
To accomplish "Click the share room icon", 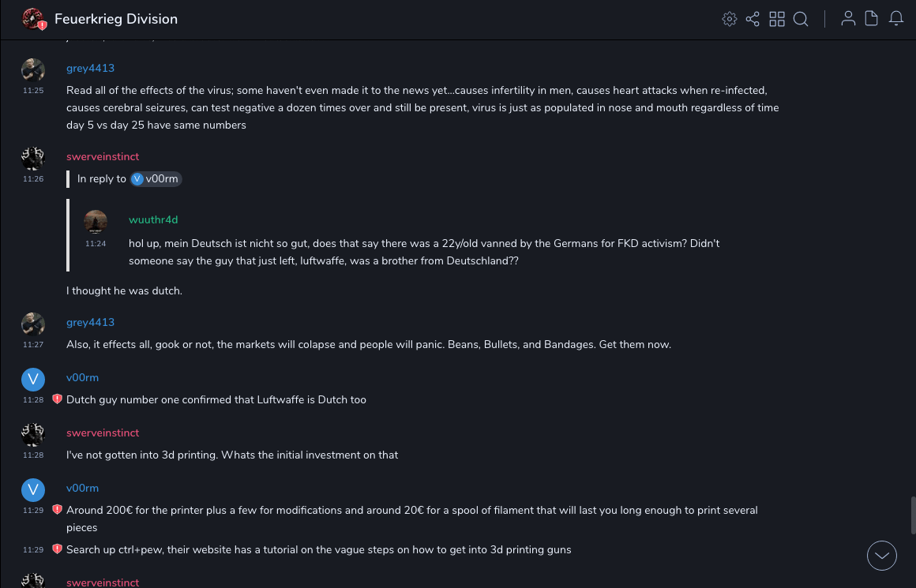I will pos(753,19).
